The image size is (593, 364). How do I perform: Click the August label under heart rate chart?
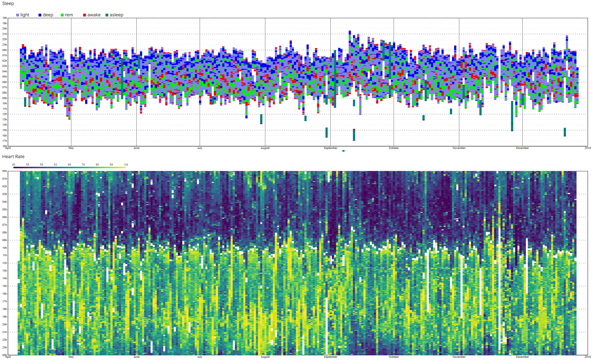tap(265, 357)
